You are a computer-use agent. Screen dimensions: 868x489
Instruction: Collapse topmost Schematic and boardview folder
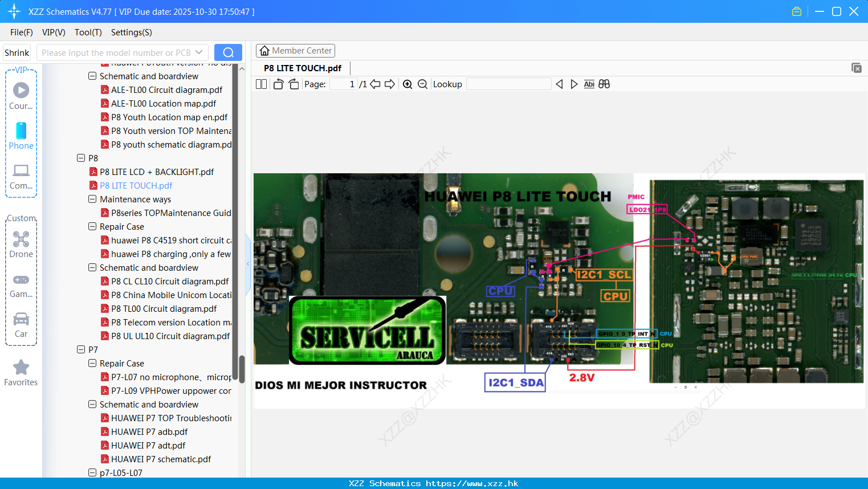(92, 76)
